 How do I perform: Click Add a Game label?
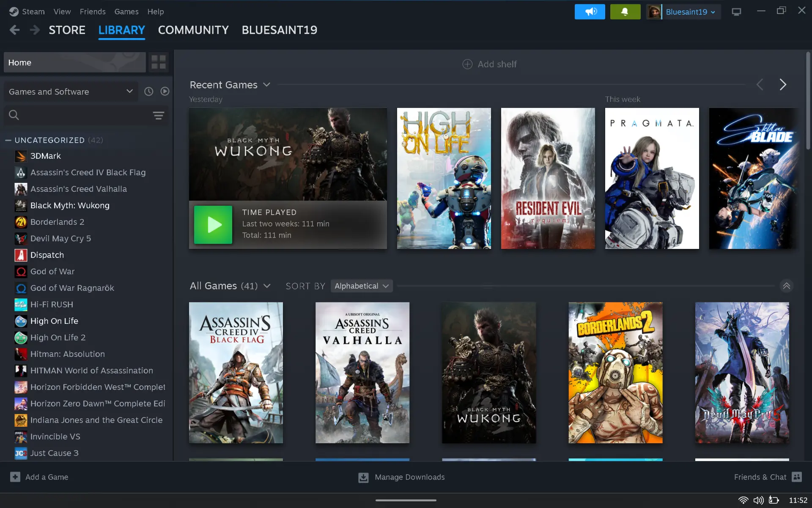pyautogui.click(x=47, y=477)
